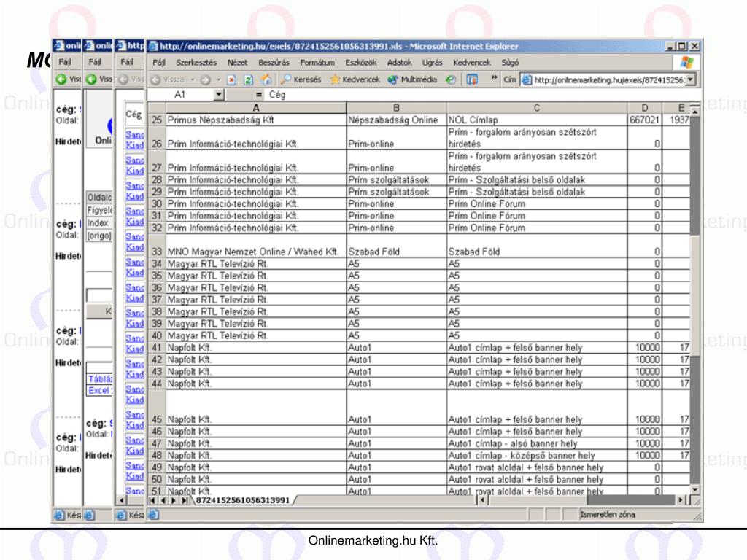This screenshot has height=560, width=747.
Task: Click vertical scrollbar down arrow
Action: pos(695,489)
